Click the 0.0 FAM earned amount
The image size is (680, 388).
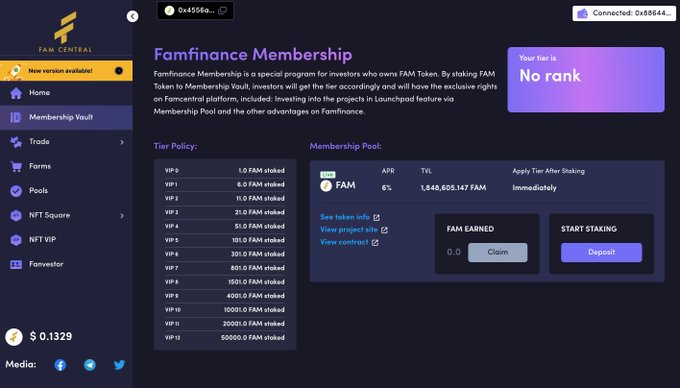point(454,252)
